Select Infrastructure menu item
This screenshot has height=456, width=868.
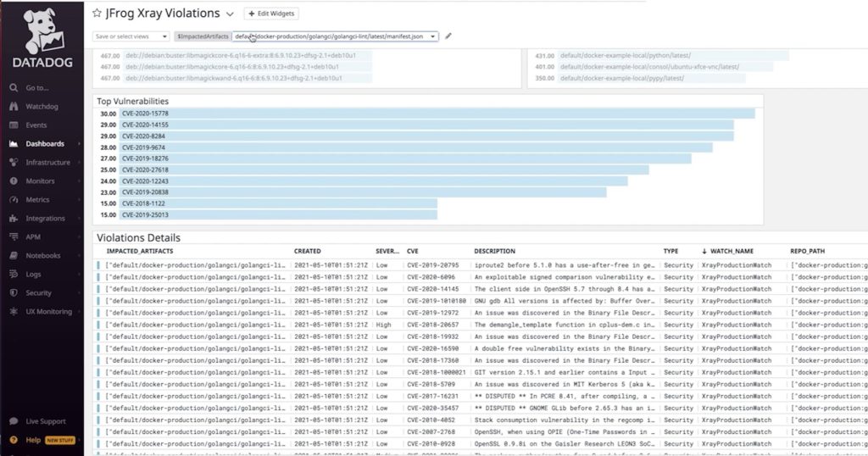[x=47, y=162]
